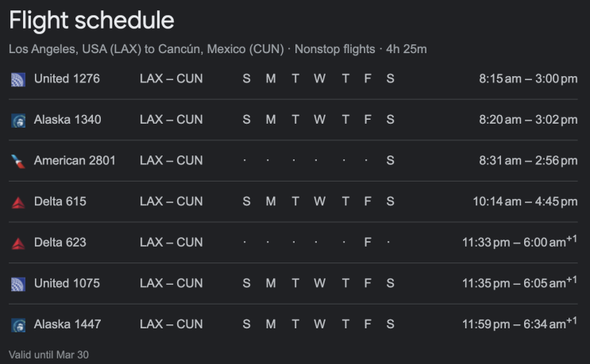Click the Alaska logo beside flight 1340
This screenshot has height=364, width=590.
(17, 120)
